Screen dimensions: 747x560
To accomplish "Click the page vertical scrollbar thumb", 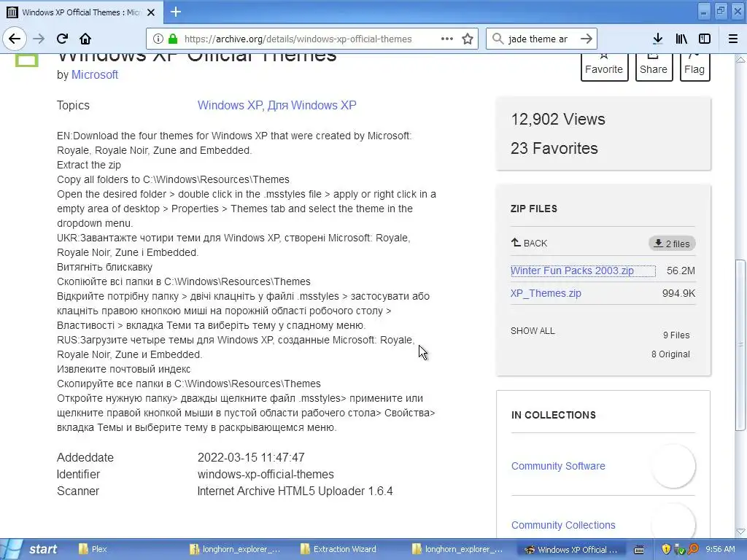I will pyautogui.click(x=740, y=345).
